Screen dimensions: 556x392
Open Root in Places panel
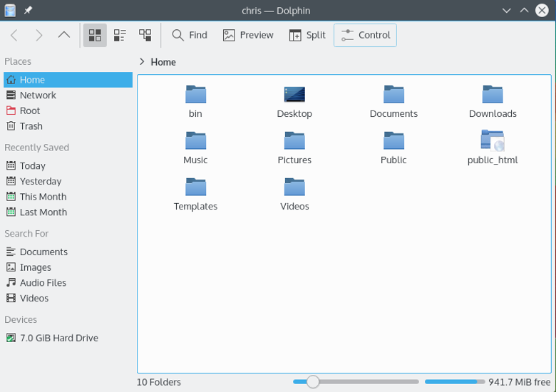[68, 110]
